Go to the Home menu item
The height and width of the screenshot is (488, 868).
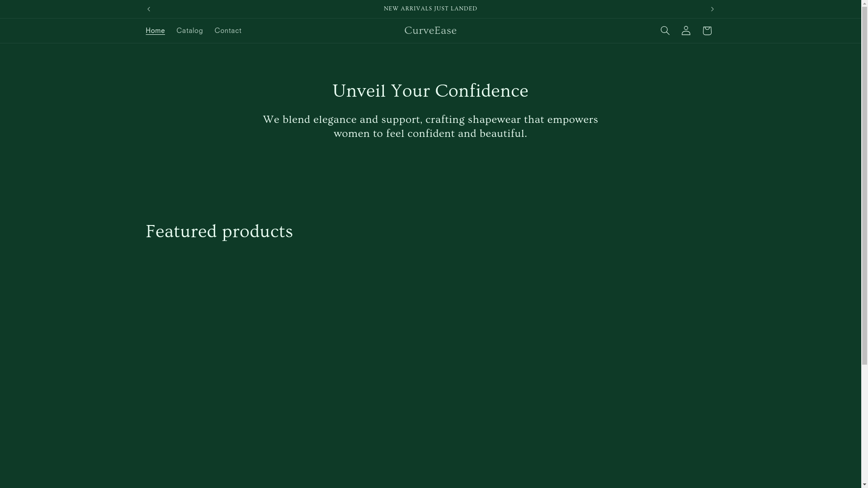click(x=155, y=31)
